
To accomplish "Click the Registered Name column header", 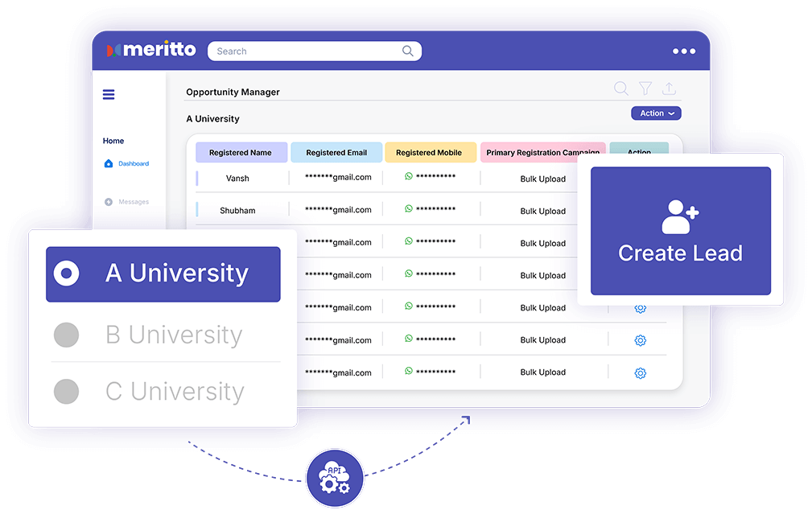I will click(x=241, y=153).
